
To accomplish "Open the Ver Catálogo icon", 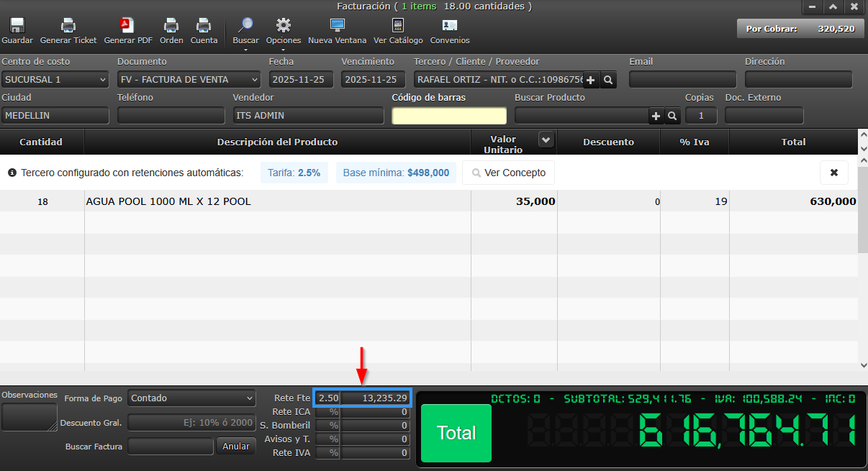I will pyautogui.click(x=398, y=26).
